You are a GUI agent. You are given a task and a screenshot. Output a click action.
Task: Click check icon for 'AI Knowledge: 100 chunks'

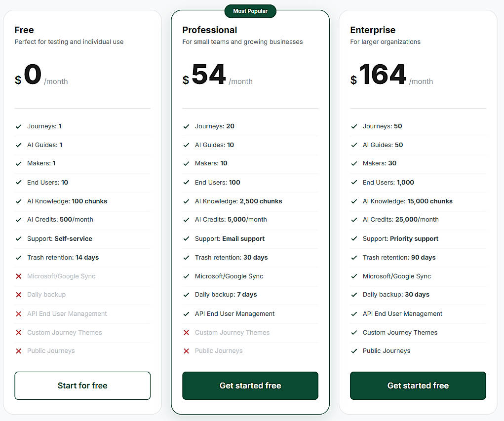click(19, 201)
